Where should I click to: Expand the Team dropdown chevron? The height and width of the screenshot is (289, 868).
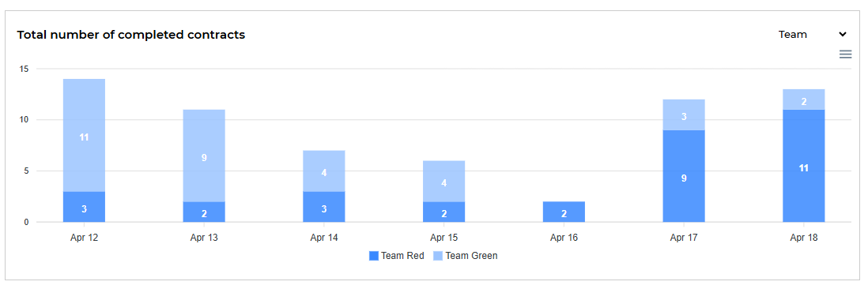coord(843,34)
